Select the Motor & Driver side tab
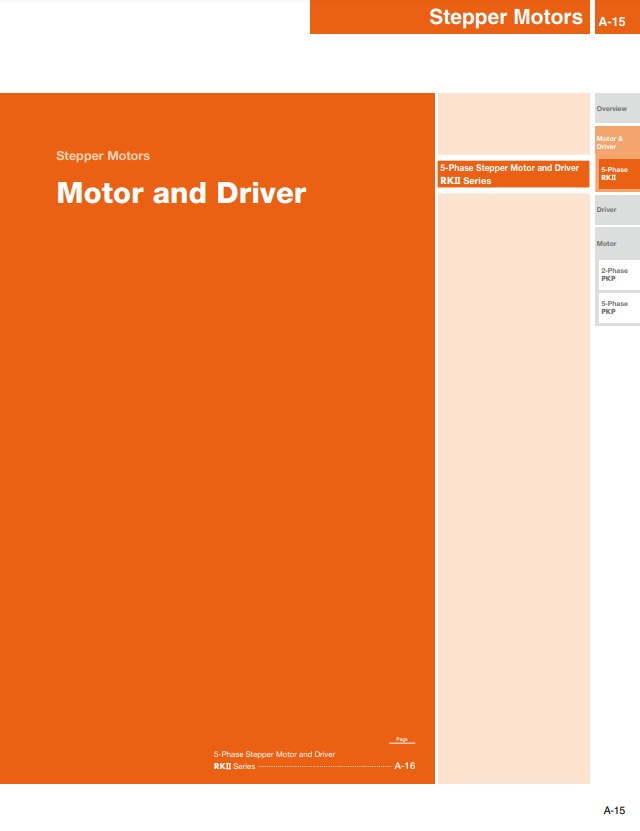Image resolution: width=640 pixels, height=831 pixels. (617, 142)
